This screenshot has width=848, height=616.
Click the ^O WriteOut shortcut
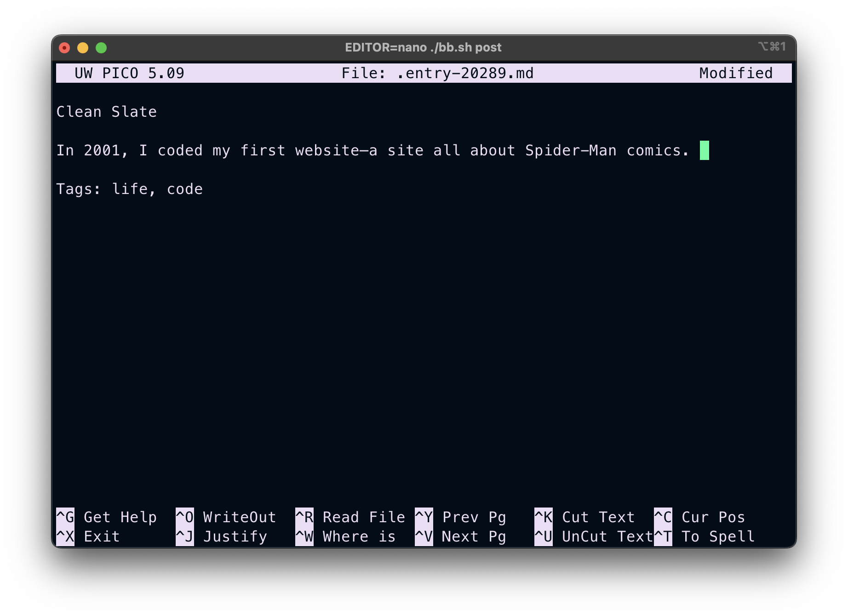pos(226,517)
